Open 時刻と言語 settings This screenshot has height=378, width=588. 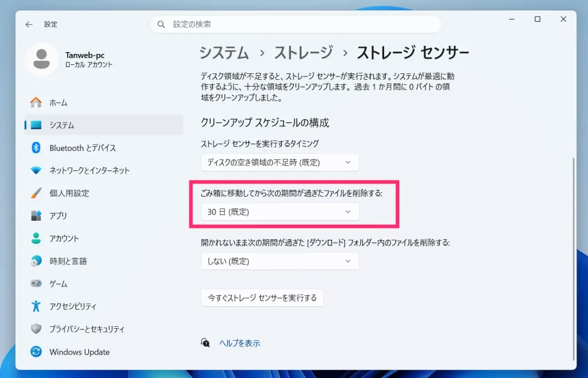tap(103, 261)
